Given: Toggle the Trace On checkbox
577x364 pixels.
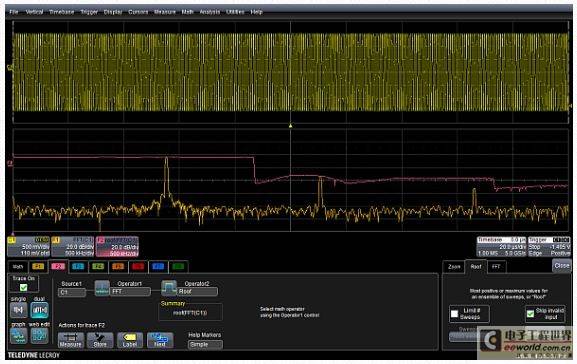Looking at the screenshot, I should point(24,287).
